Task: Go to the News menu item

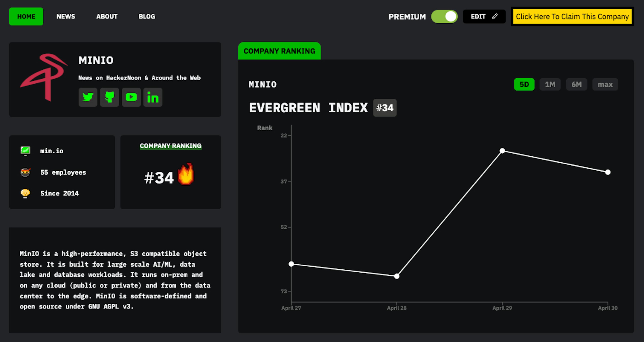Action: pos(66,16)
